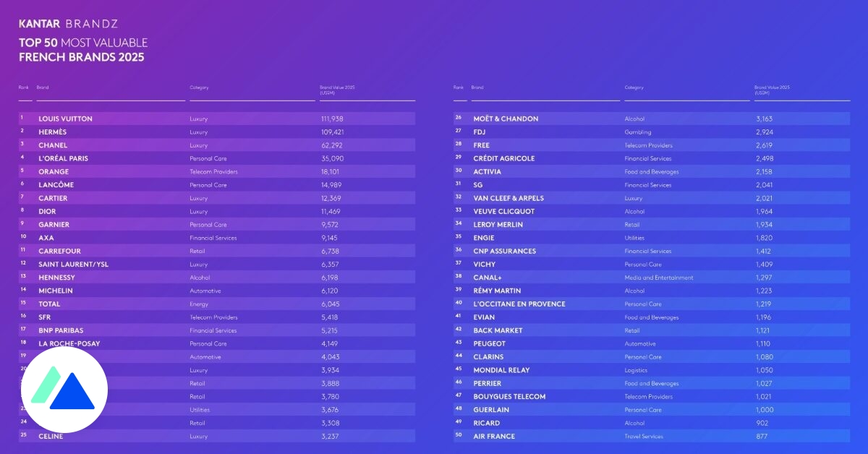
Task: Click the Utilities category for ENGIE
Action: click(x=634, y=238)
